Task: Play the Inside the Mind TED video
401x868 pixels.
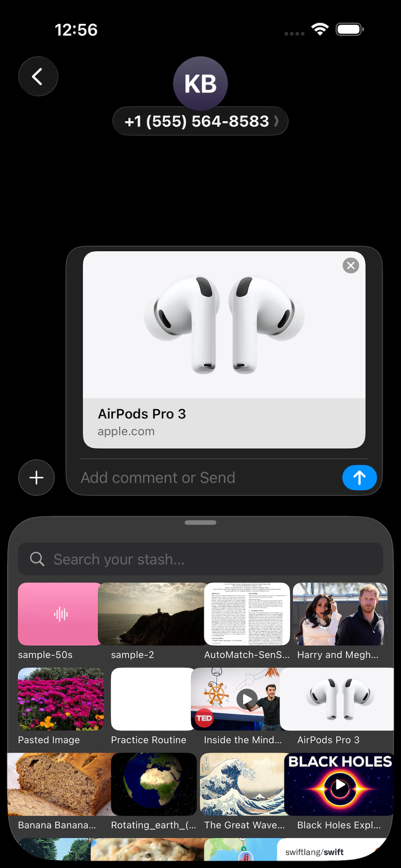Action: (x=247, y=699)
